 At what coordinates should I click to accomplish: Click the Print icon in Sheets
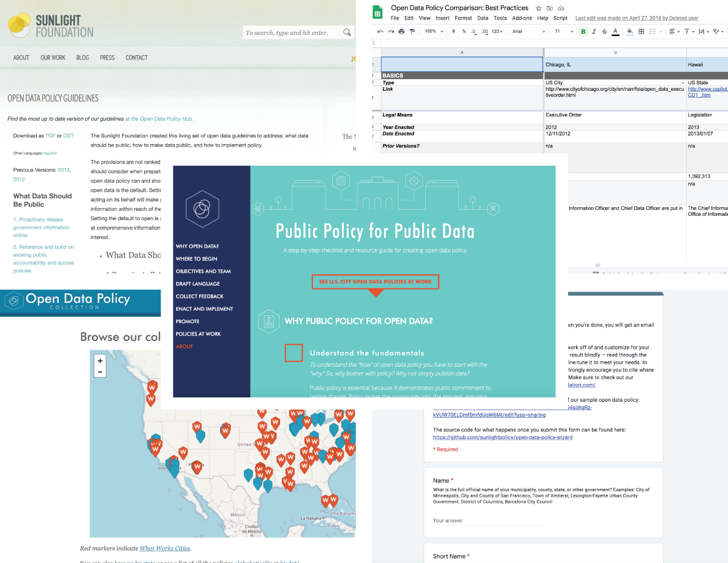[401, 32]
